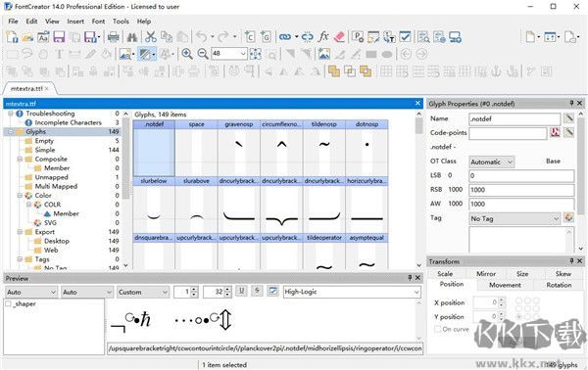Screen dimensions: 588x370
Task: Click the add glyphs (G) icon
Action: [266, 37]
